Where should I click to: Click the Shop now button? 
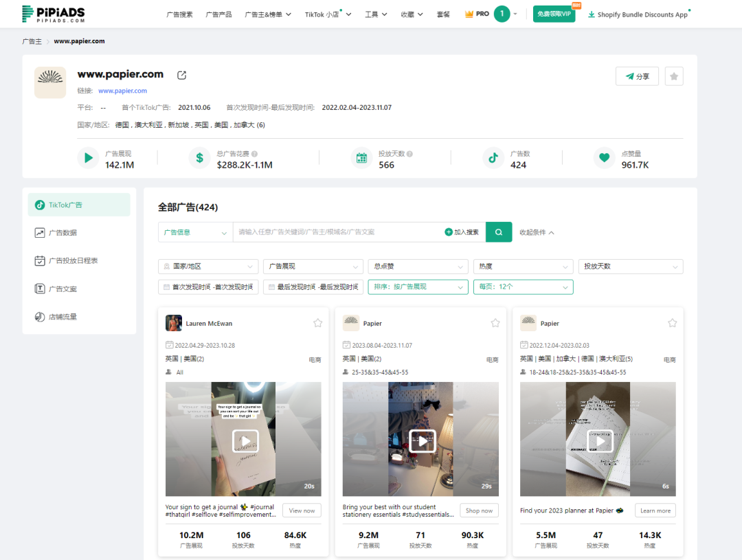click(479, 511)
